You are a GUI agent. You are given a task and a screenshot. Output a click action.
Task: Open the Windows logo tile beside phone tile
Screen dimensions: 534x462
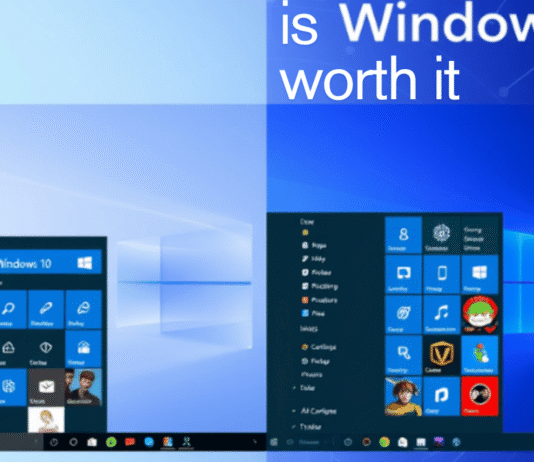tap(480, 274)
